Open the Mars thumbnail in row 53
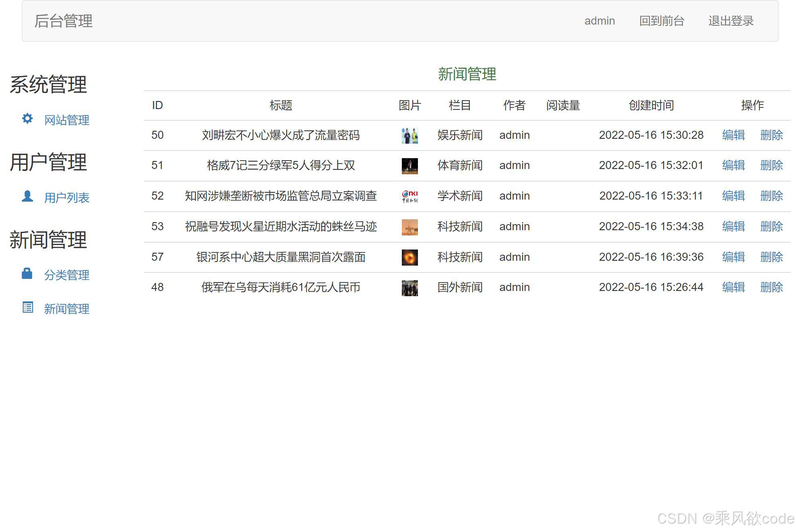The height and width of the screenshot is (532, 796). click(409, 227)
